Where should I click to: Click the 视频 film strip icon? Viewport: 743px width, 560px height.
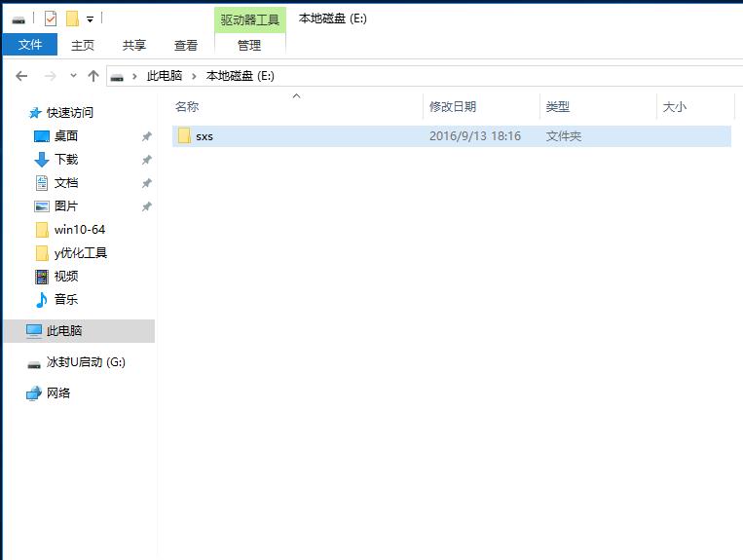click(x=42, y=277)
